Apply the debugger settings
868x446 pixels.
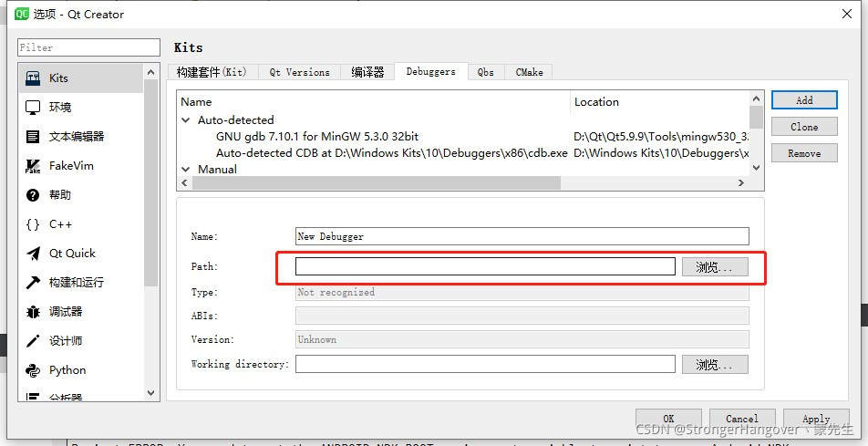tap(816, 419)
